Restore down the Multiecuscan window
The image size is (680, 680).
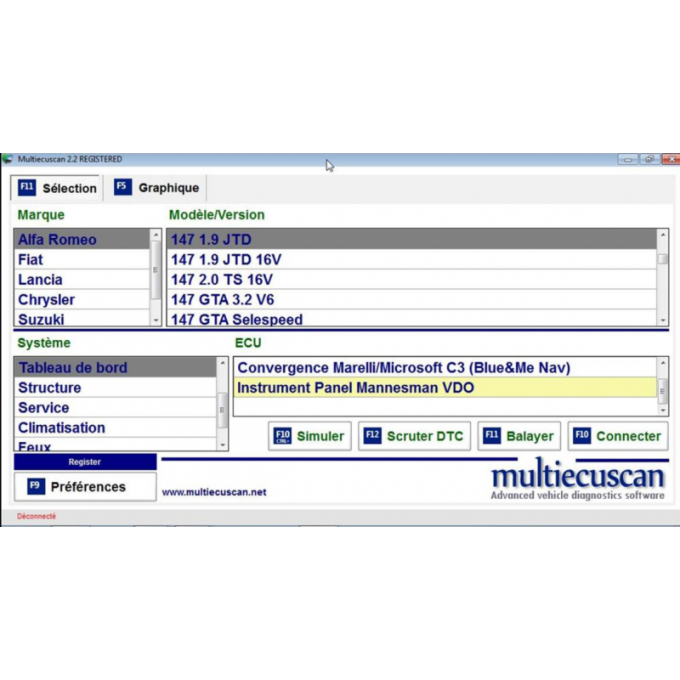[649, 159]
